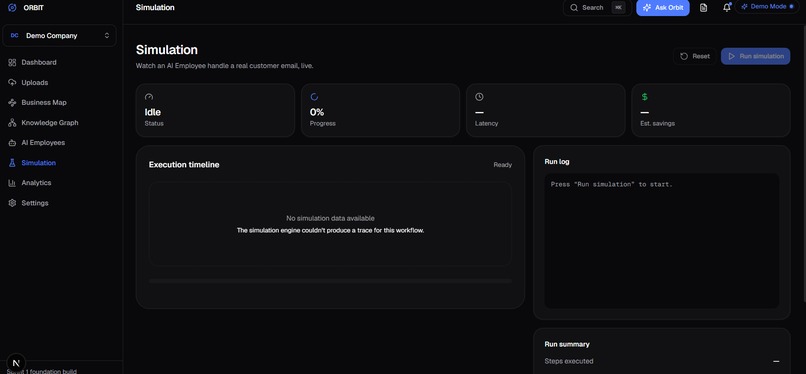Click the Uploads cloud icon

12,82
